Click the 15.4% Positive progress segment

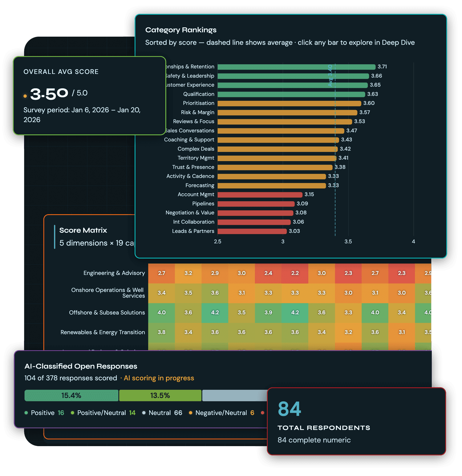pyautogui.click(x=71, y=396)
